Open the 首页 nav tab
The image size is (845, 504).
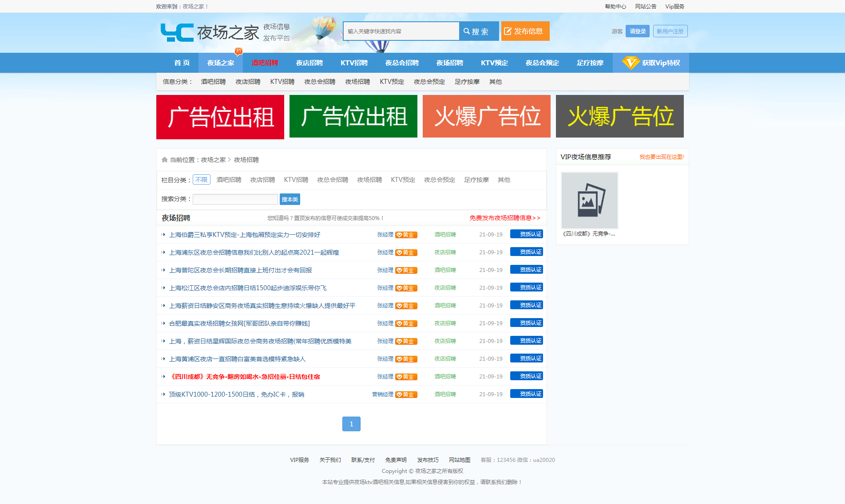coord(182,63)
